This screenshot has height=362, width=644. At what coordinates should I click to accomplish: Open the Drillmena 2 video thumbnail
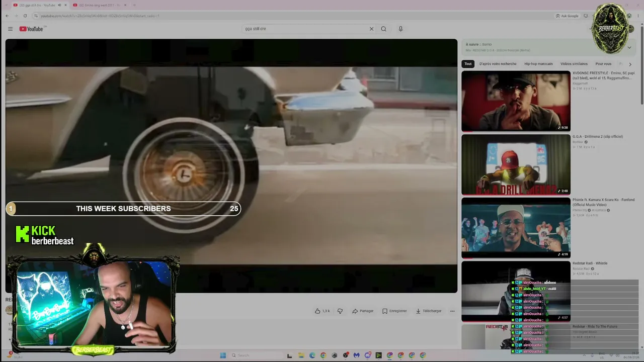(x=516, y=164)
